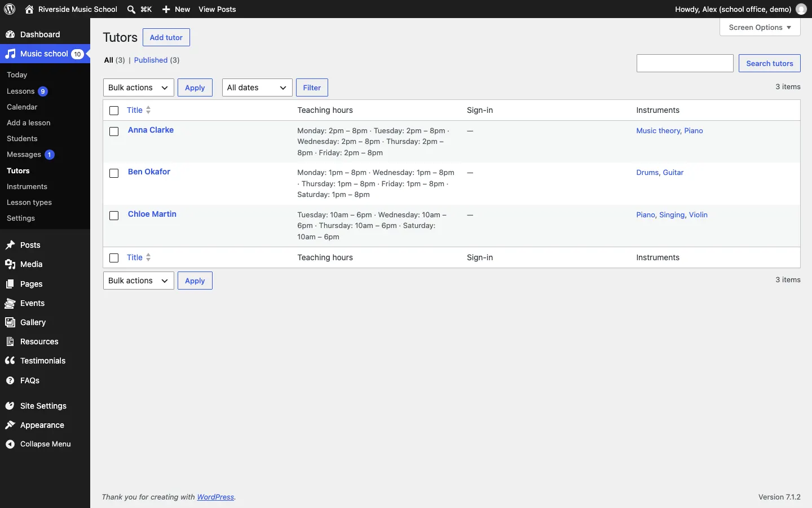
Task: Click the Media library icon
Action: pos(10,264)
